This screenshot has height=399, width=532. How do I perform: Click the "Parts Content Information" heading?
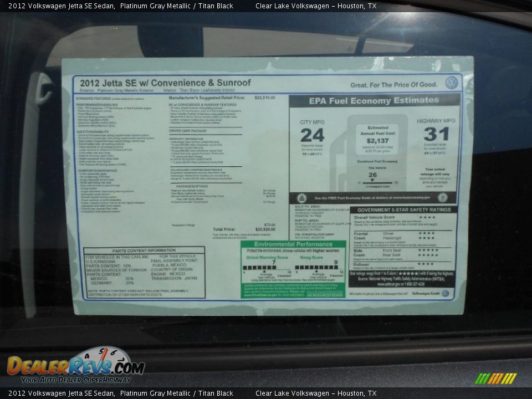coord(144,250)
